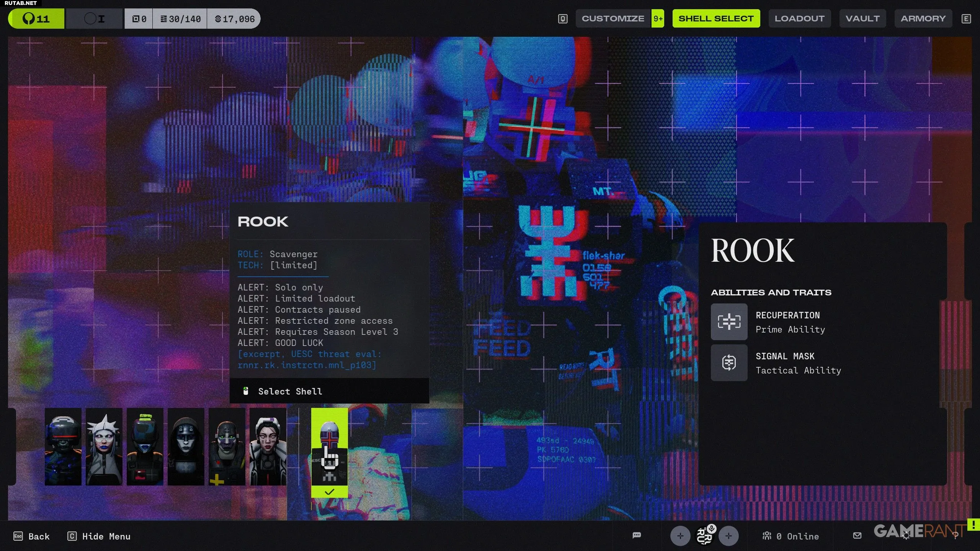Open the Armory tab
This screenshot has width=980, height=551.
(923, 18)
